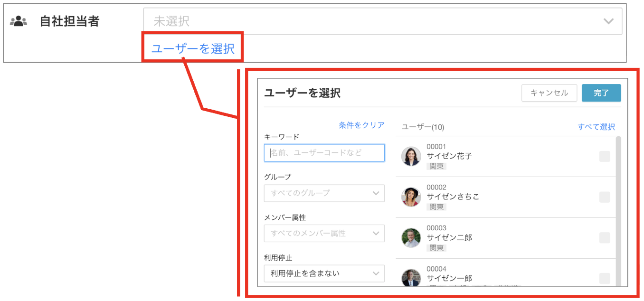The width and height of the screenshot is (644, 301).
Task: Check the checkbox for サイゼン花子
Action: pyautogui.click(x=605, y=157)
